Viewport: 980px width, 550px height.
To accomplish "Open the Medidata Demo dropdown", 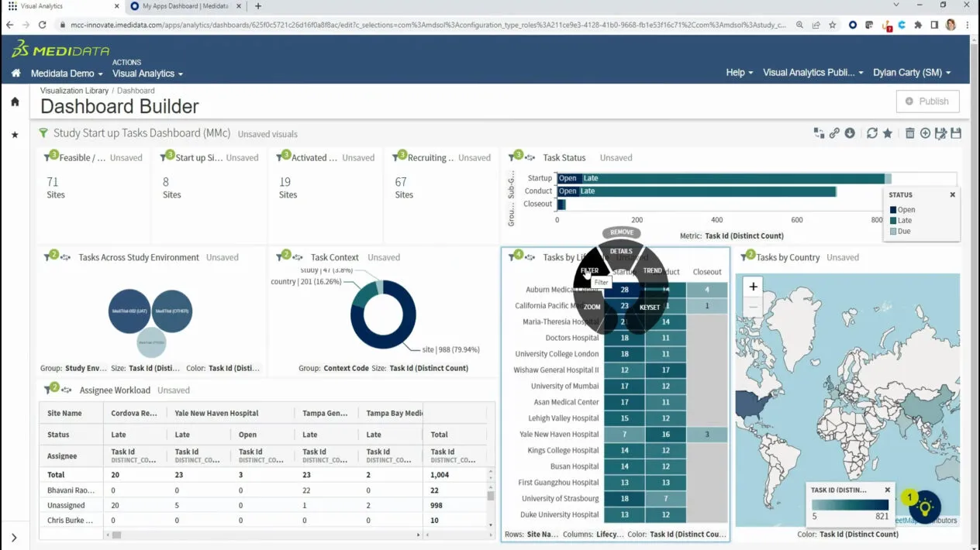I will [x=65, y=74].
